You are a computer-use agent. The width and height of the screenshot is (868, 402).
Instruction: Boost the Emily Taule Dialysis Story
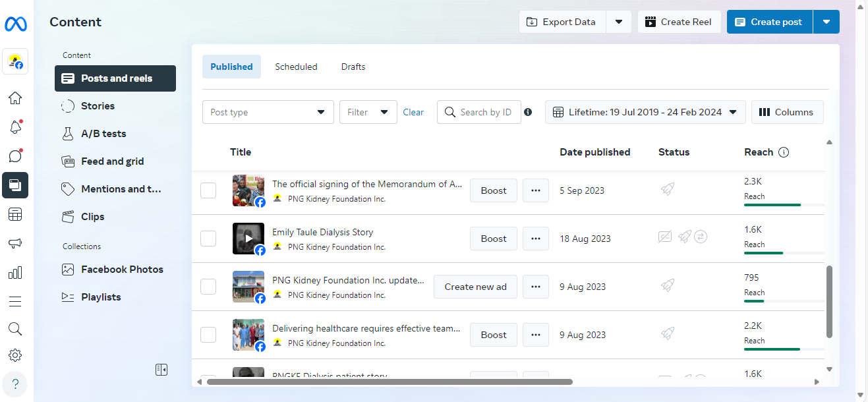coord(494,239)
